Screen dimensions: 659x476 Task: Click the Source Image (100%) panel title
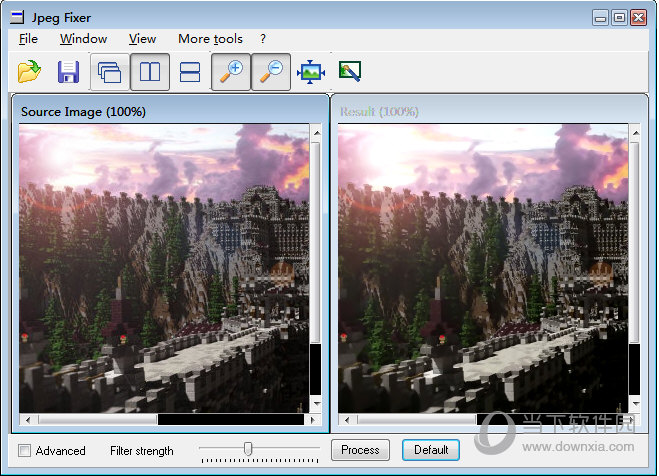coord(83,112)
